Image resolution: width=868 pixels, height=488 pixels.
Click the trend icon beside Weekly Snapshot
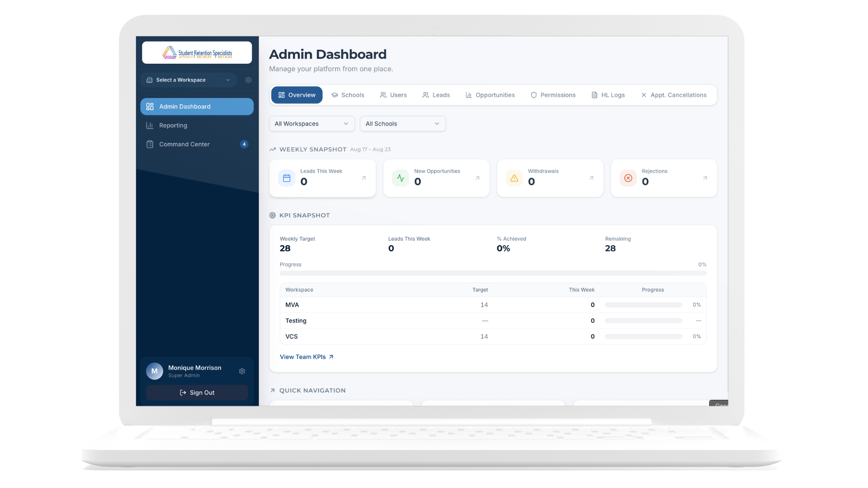pos(273,150)
